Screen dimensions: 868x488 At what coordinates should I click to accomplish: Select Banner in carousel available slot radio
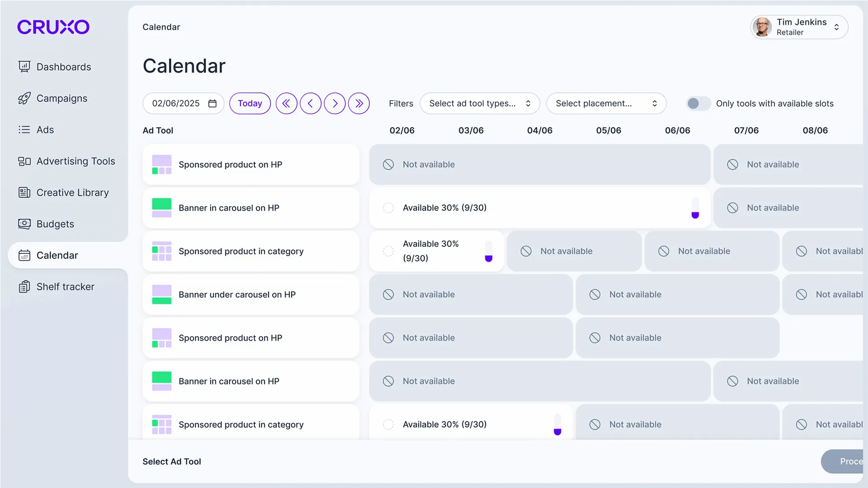[388, 208]
